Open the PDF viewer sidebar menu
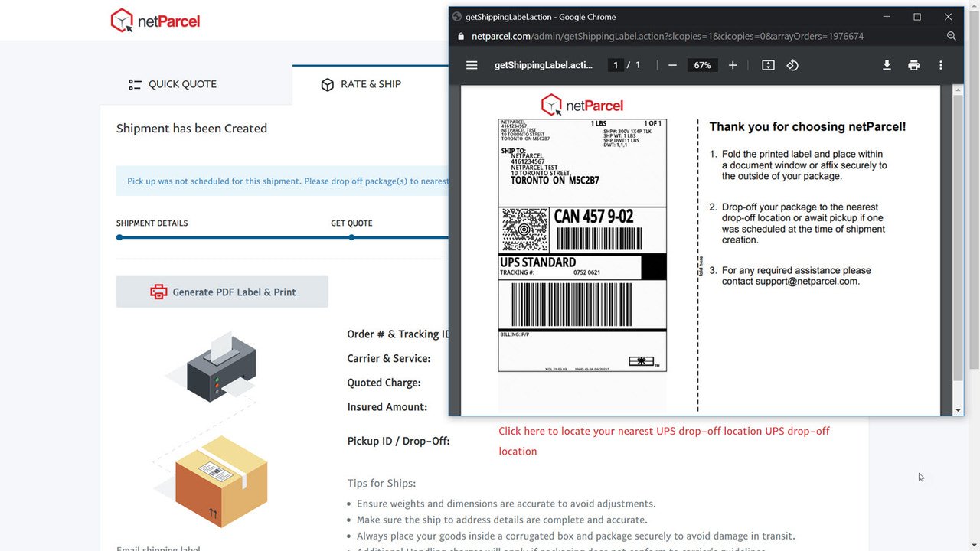The height and width of the screenshot is (551, 980). coord(472,65)
